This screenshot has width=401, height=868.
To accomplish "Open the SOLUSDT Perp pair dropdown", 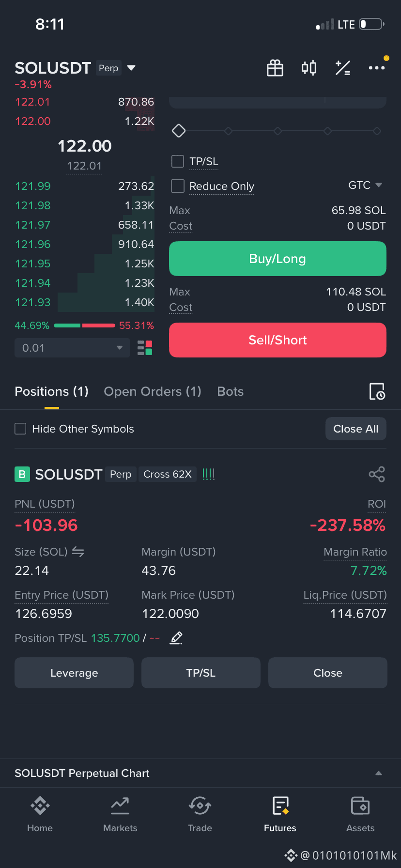I will coord(131,68).
